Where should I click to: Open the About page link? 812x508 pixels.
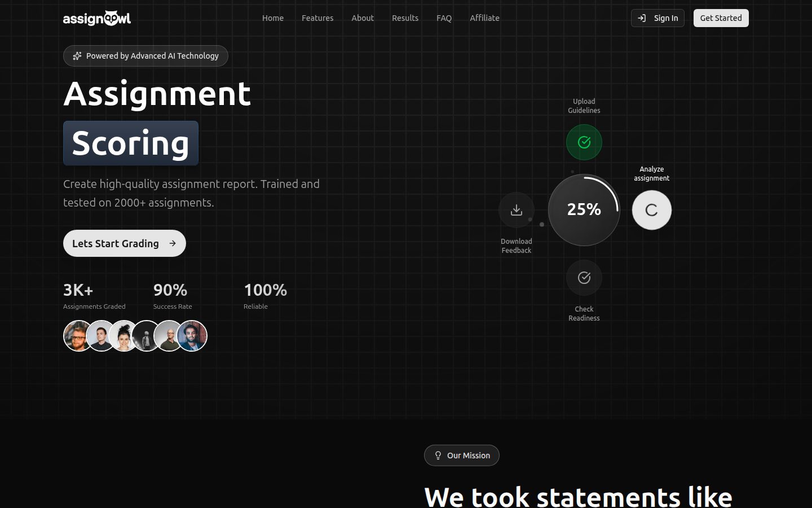pyautogui.click(x=363, y=18)
